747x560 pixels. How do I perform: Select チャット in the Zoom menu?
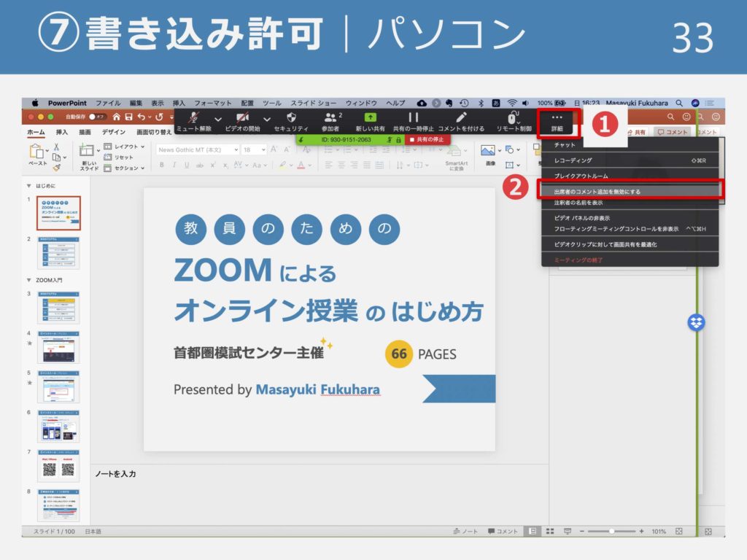click(630, 145)
